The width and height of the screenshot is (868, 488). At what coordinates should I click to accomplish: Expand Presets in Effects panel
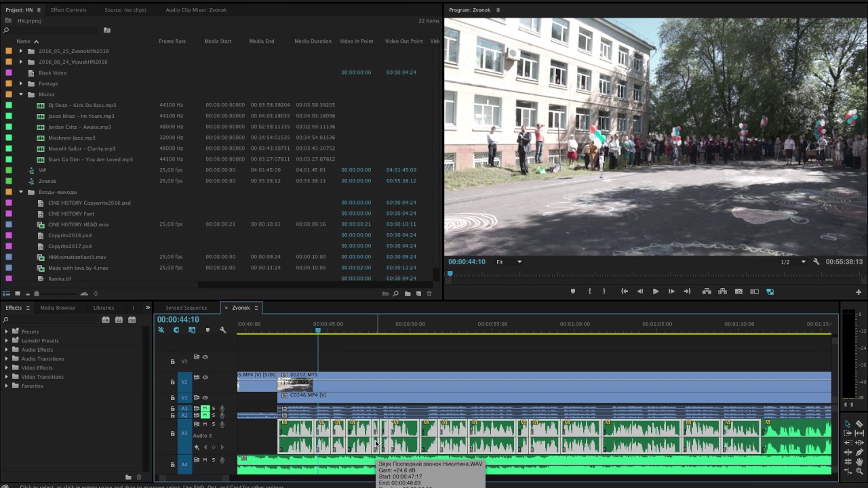(x=7, y=331)
